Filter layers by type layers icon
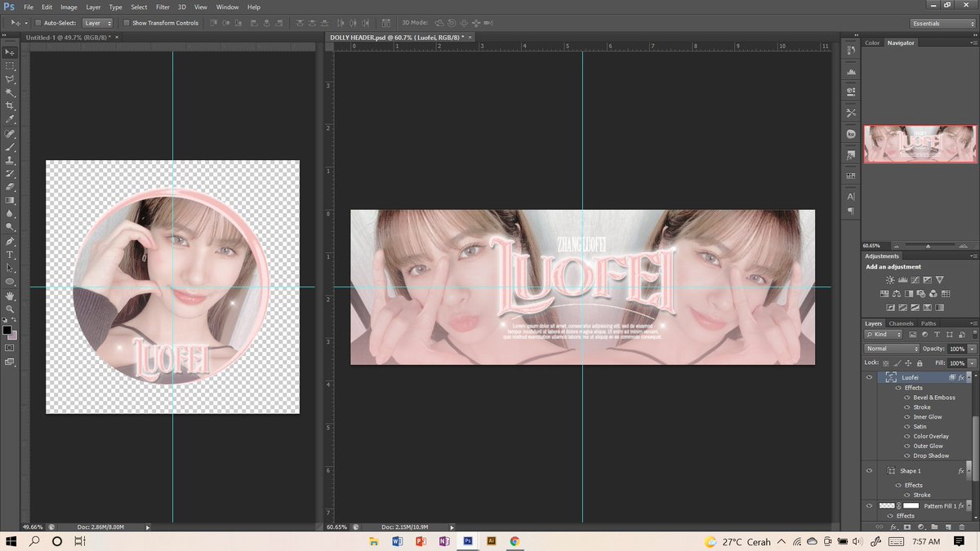Screen dimensions: 980x551 (937, 334)
